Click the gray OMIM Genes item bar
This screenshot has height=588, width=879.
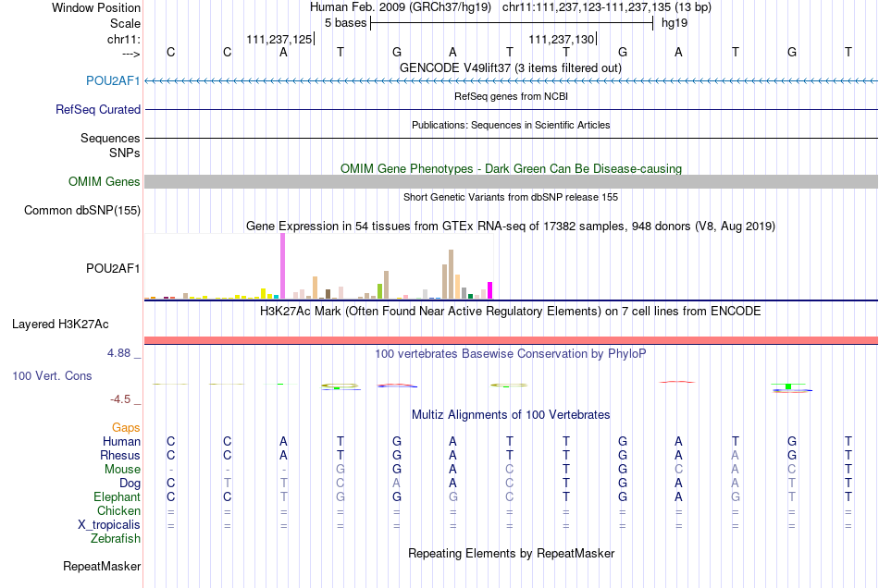click(x=511, y=181)
